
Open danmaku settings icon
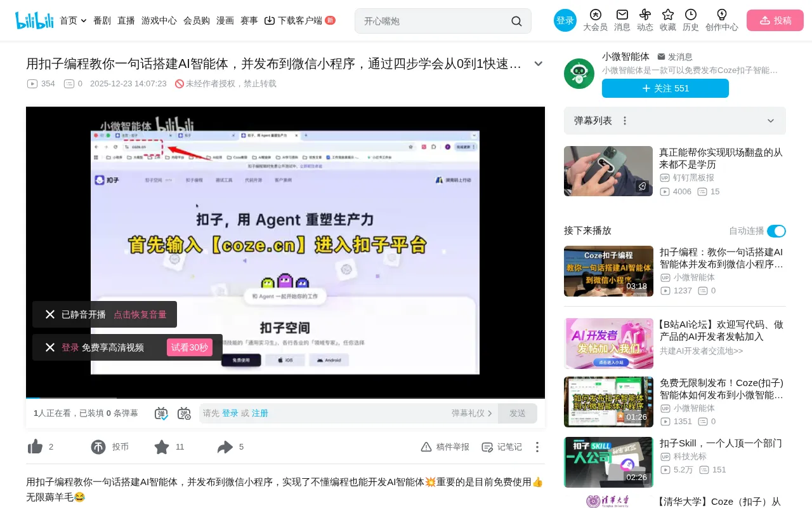[x=184, y=413]
